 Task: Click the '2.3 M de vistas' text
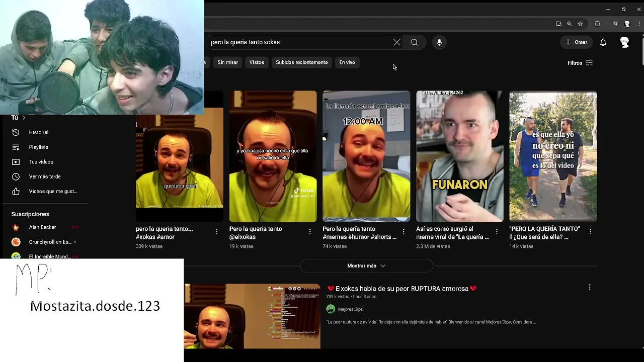(432, 246)
